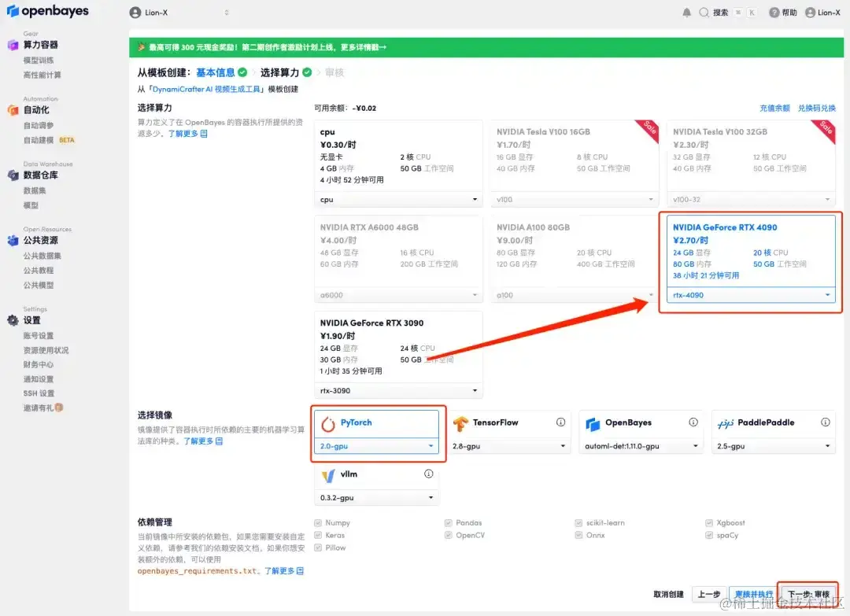Toggle the scikit-learn checkbox
Image resolution: width=850 pixels, height=616 pixels.
(579, 523)
